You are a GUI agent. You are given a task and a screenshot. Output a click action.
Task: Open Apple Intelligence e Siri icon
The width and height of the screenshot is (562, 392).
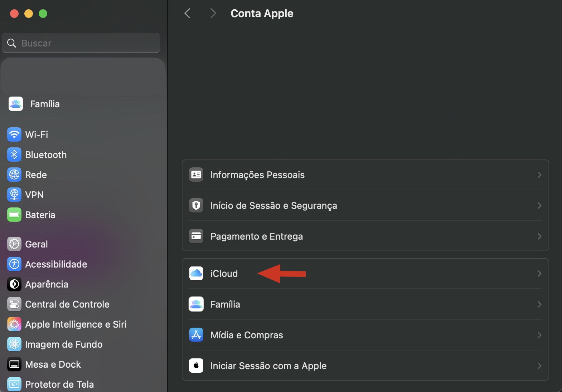pyautogui.click(x=14, y=324)
